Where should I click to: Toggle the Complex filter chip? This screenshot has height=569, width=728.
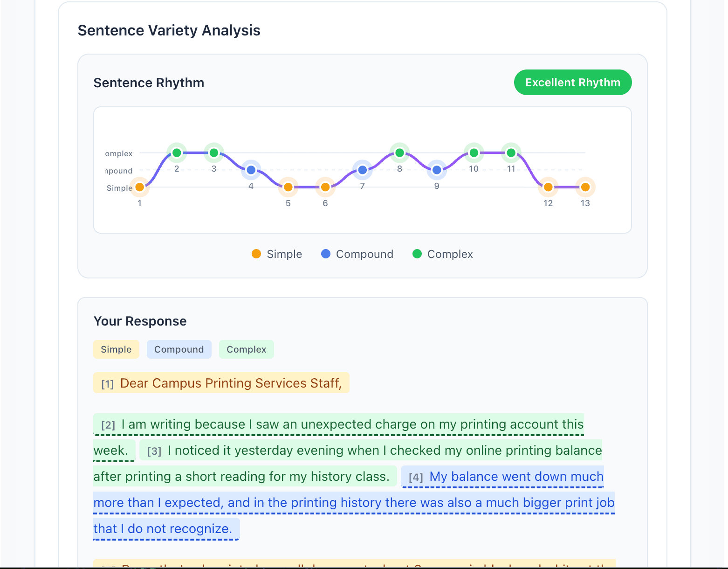pos(246,349)
